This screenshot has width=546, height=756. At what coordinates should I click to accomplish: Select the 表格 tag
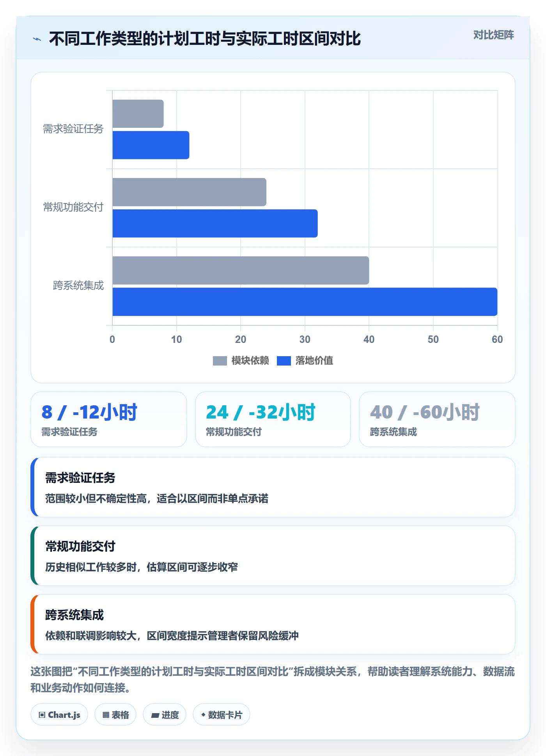click(115, 715)
